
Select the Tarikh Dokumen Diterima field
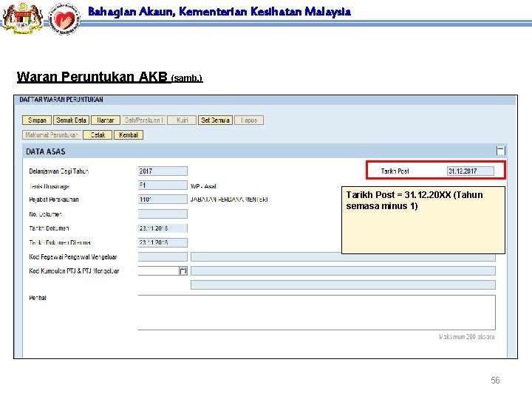163,242
